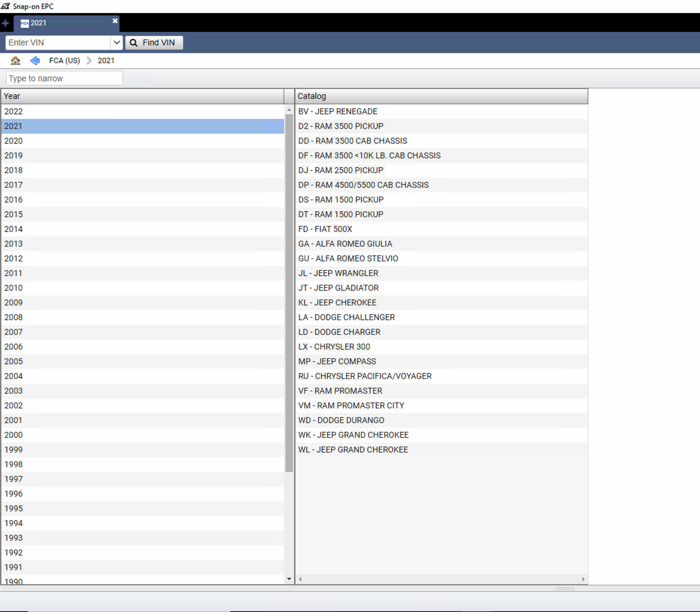
Task: Select year 2003
Action: [142, 391]
